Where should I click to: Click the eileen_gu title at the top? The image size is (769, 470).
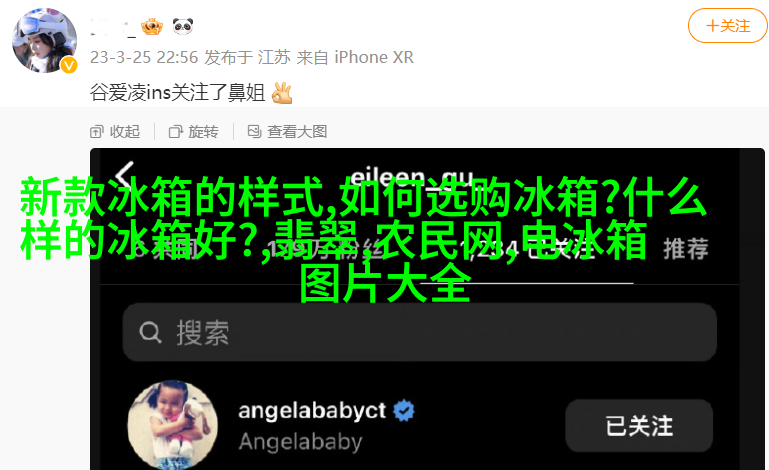coord(412,177)
